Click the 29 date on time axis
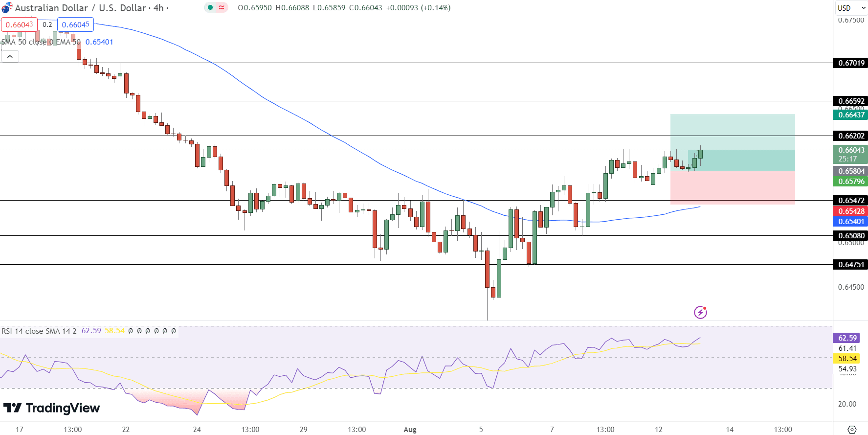Image resolution: width=868 pixels, height=435 pixels. pyautogui.click(x=303, y=429)
